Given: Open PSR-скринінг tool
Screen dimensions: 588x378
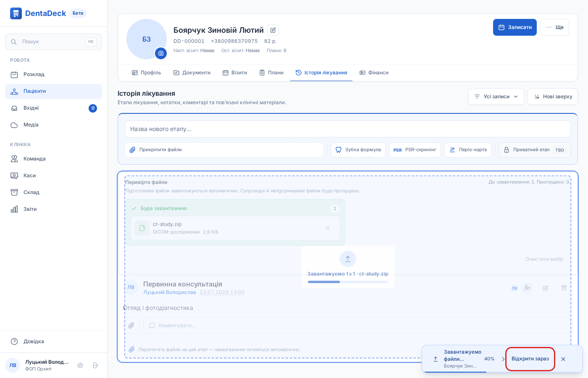Looking at the screenshot, I should coord(415,150).
